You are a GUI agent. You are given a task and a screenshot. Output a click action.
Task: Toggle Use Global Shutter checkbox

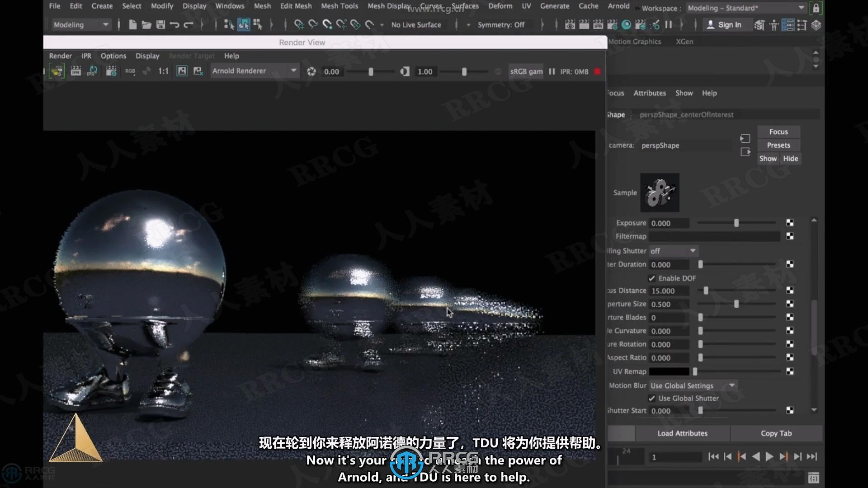pos(651,398)
